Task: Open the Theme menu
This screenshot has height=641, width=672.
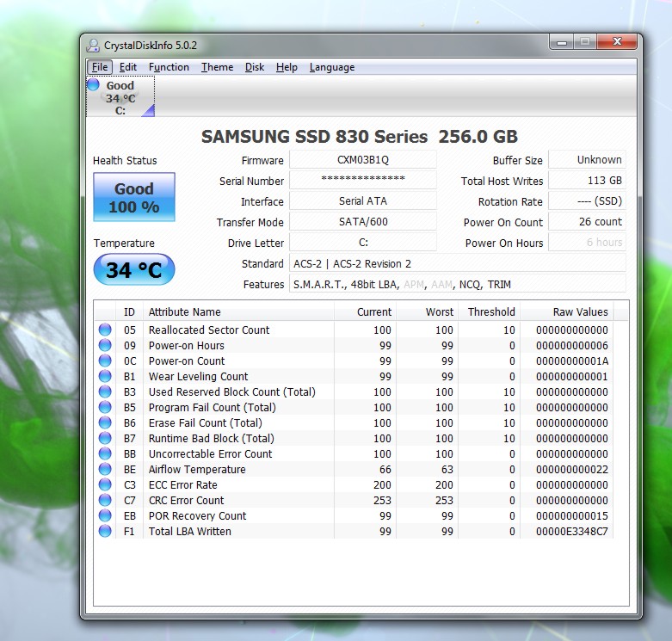Action: [x=217, y=67]
